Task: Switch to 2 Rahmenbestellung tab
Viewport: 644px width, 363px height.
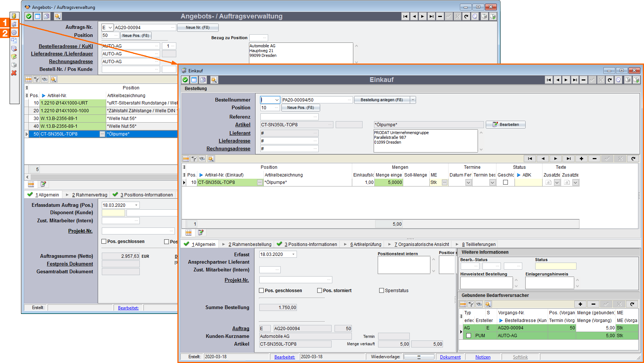Action: pyautogui.click(x=250, y=244)
